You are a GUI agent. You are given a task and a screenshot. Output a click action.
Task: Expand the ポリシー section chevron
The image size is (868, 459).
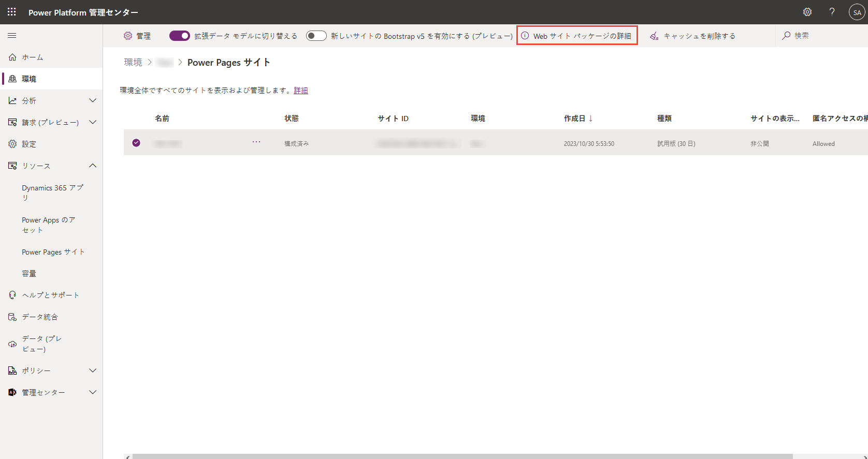click(93, 371)
